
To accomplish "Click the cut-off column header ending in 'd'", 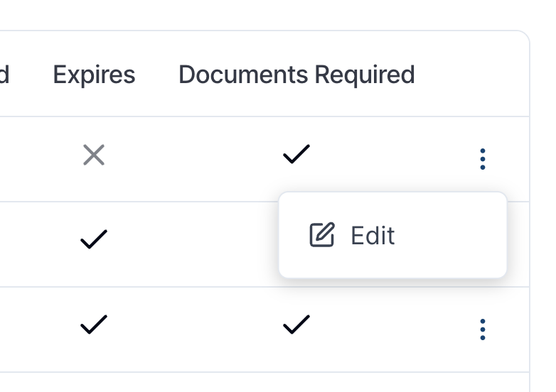I will pyautogui.click(x=4, y=75).
